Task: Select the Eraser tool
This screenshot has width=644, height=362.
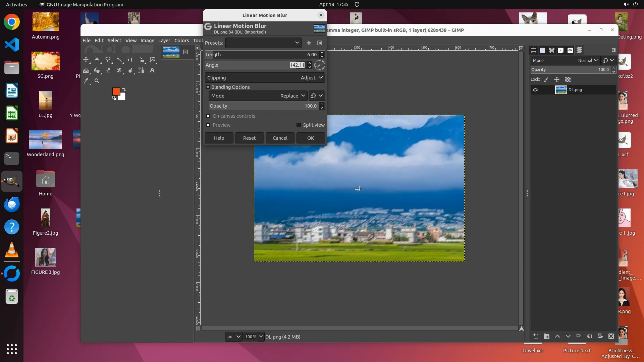Action: pyautogui.click(x=108, y=70)
